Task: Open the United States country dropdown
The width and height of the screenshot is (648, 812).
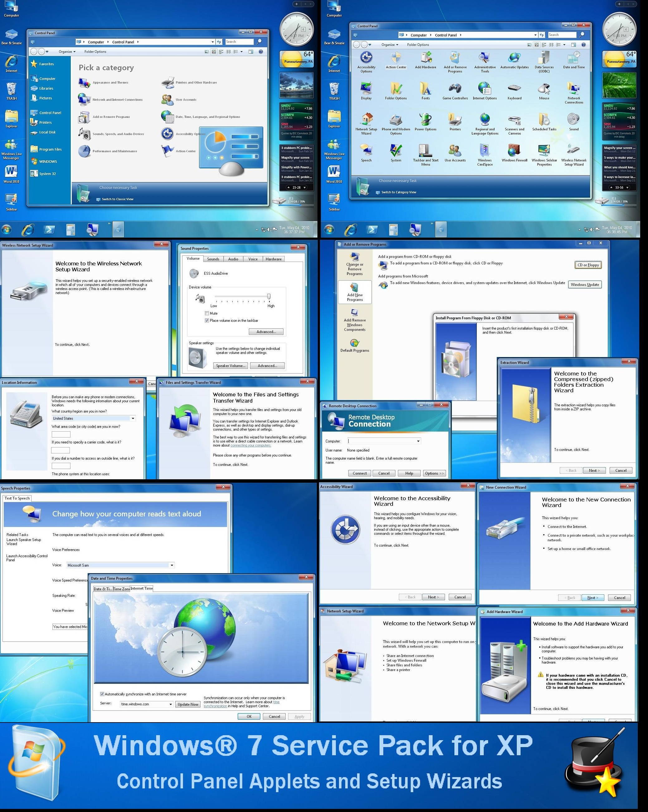Action: tap(133, 418)
